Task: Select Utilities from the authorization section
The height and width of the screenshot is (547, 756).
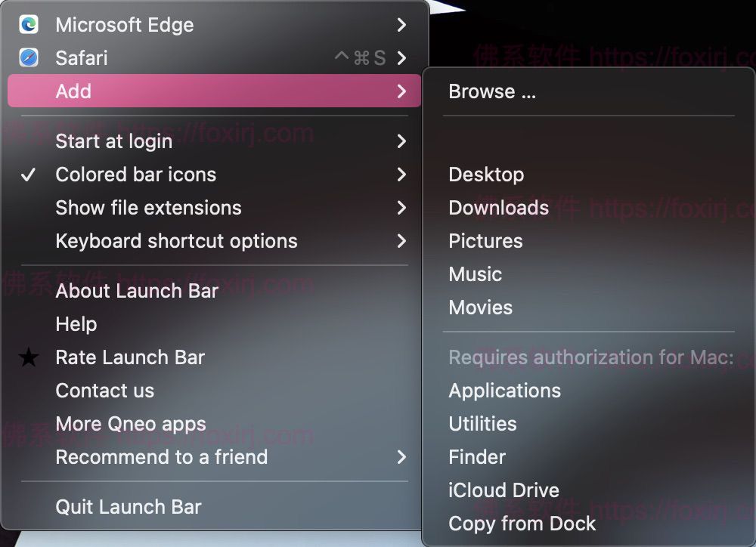Action: point(482,424)
